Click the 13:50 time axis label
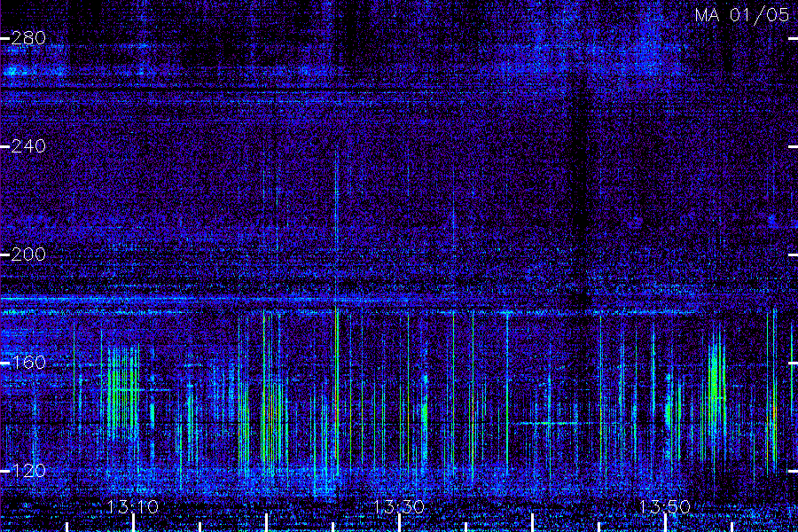 (x=665, y=507)
